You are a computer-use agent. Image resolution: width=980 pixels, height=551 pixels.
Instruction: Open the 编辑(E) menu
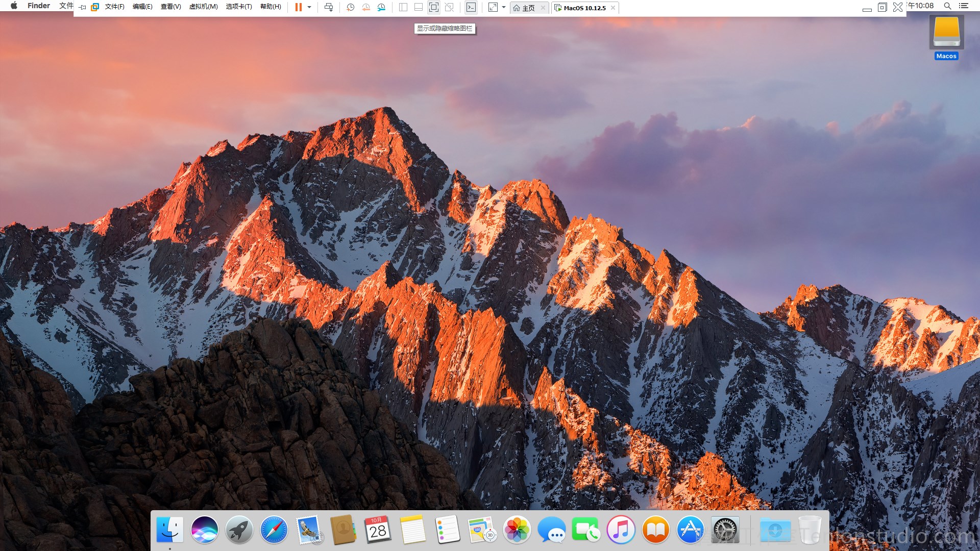click(142, 7)
